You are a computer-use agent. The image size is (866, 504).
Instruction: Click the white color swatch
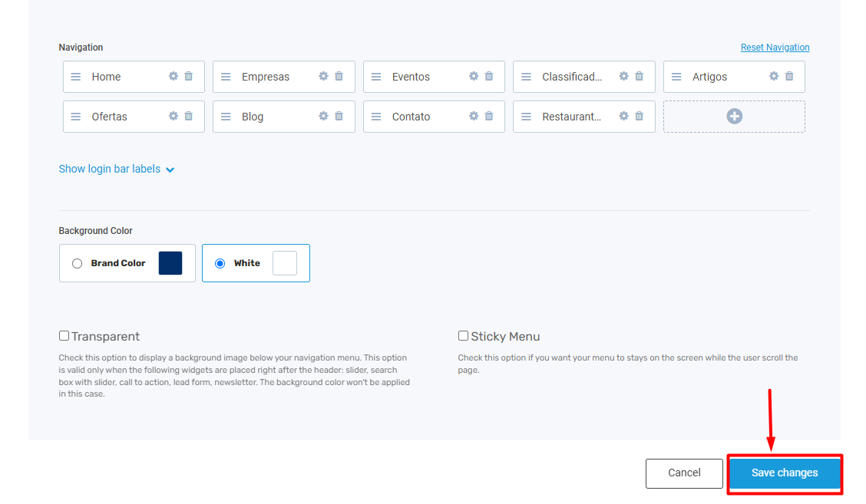(285, 263)
